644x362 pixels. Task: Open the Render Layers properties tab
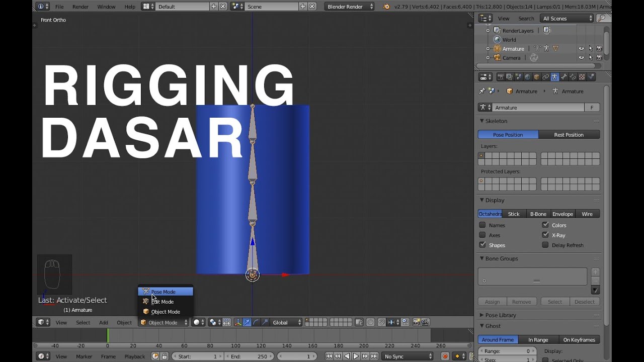pyautogui.click(x=509, y=77)
